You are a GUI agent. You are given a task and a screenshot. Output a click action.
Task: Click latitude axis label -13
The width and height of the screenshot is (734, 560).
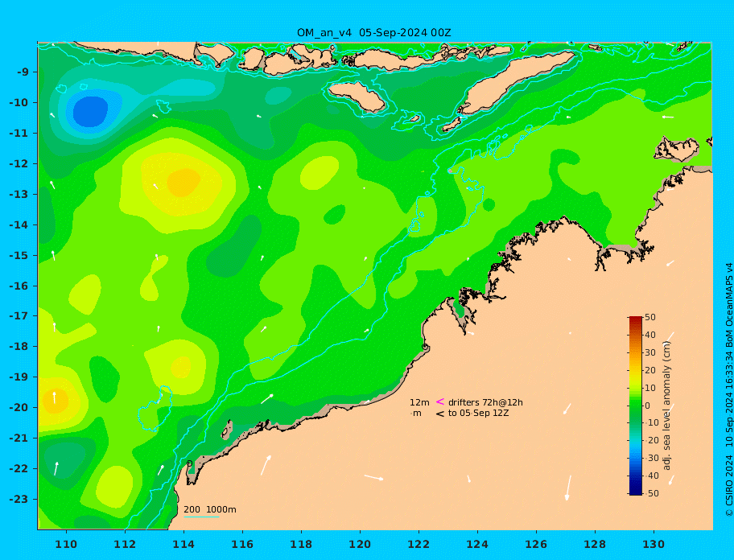click(19, 194)
